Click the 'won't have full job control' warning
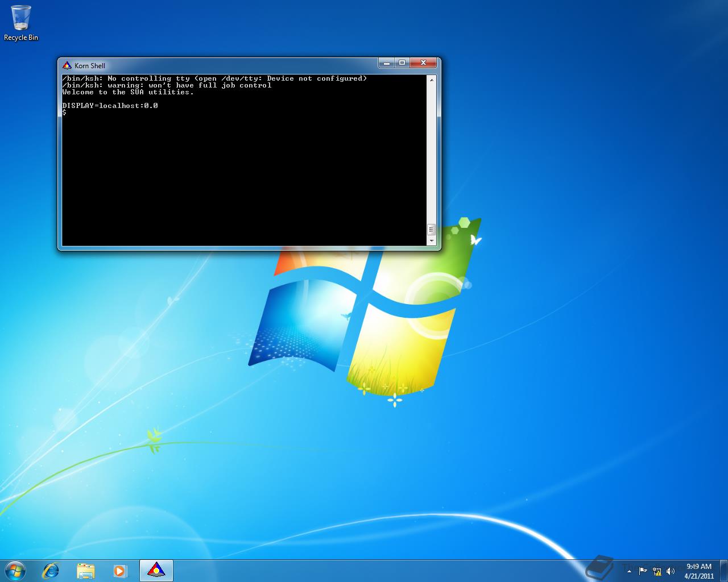 (x=167, y=85)
